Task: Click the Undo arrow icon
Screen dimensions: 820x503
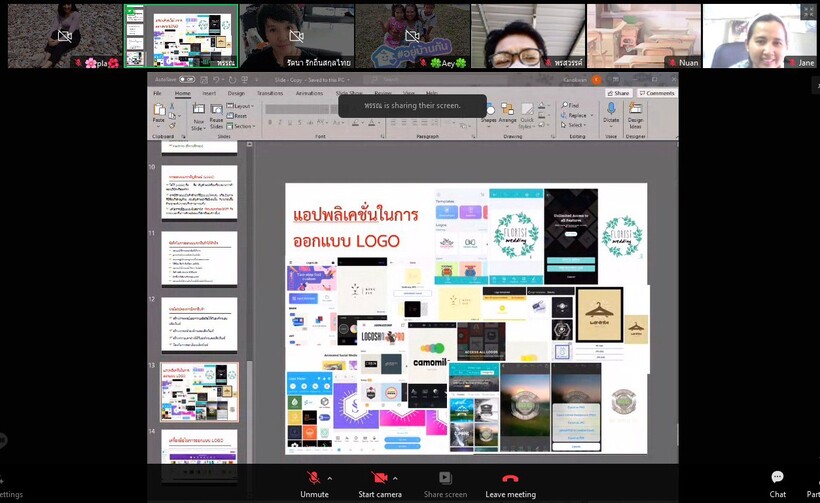Action: pos(217,79)
